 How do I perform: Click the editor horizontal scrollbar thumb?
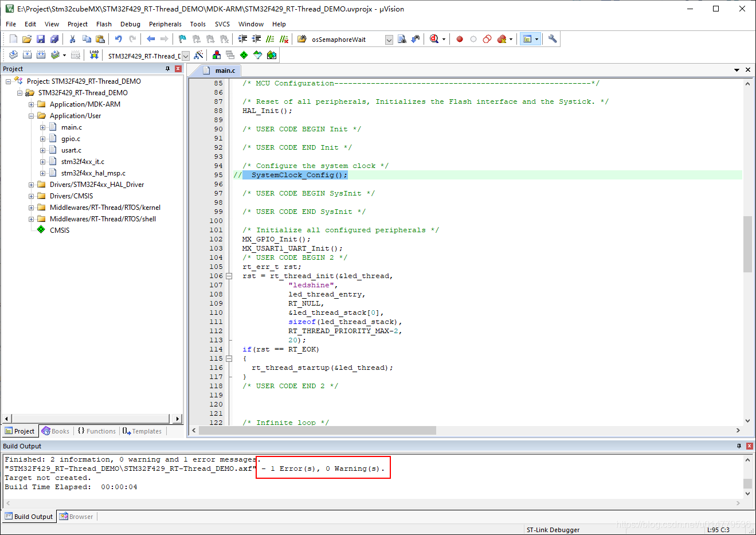click(318, 430)
